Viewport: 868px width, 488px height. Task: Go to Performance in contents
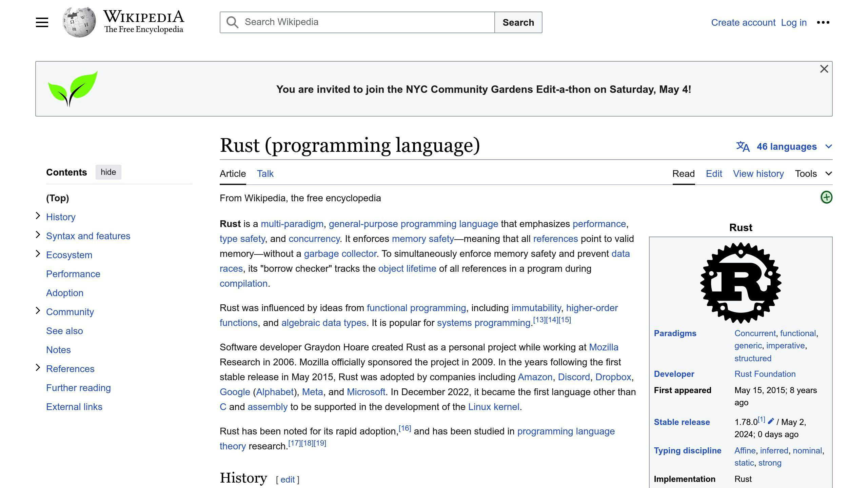[73, 274]
